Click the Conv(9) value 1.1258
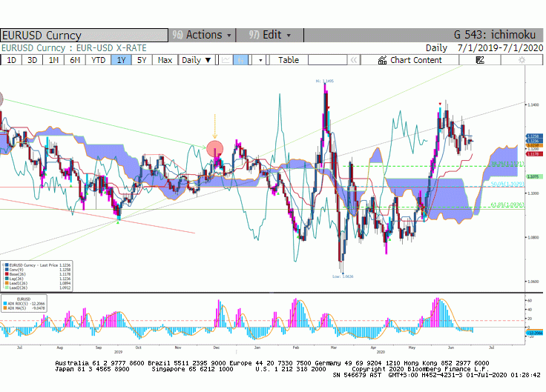Viewport: 546px width, 392px height. [x=65, y=270]
